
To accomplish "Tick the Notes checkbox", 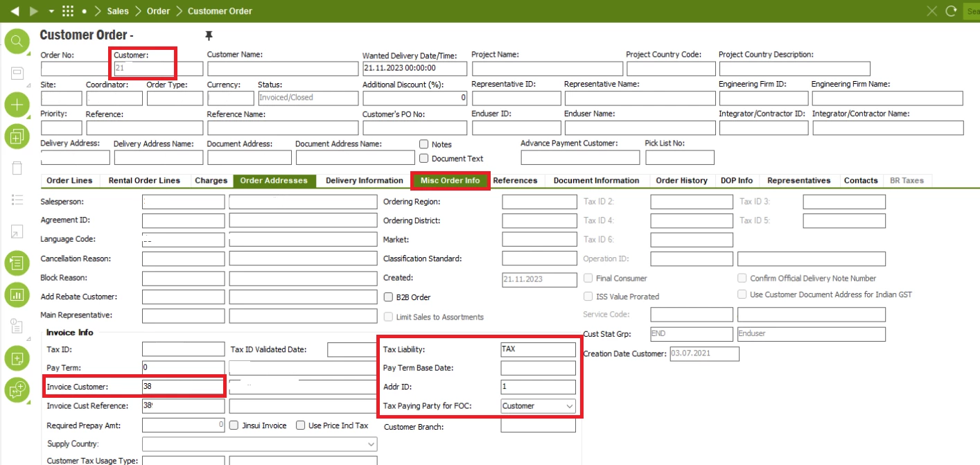I will 424,144.
